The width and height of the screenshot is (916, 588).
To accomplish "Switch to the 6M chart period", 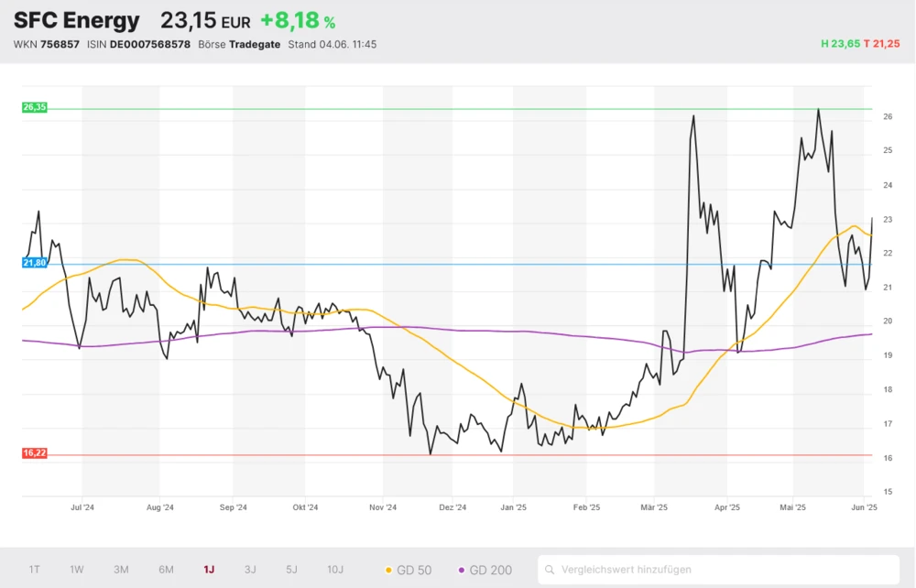I will click(x=166, y=570).
